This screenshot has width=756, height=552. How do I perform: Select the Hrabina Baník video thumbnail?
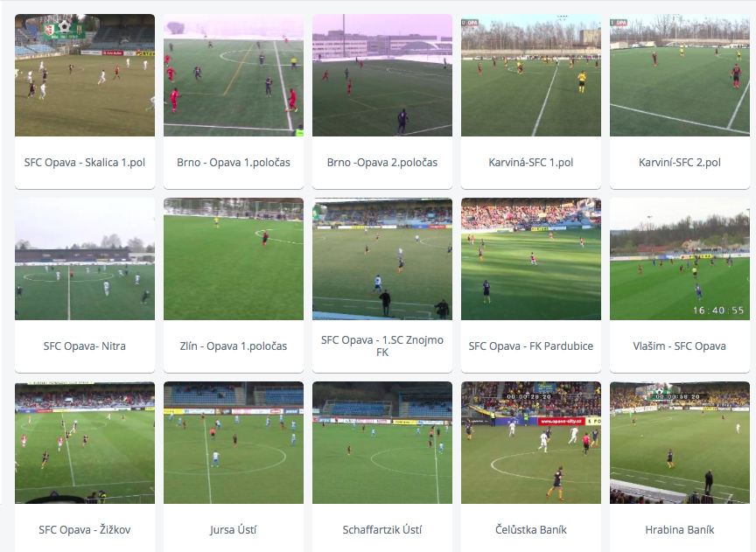point(680,443)
